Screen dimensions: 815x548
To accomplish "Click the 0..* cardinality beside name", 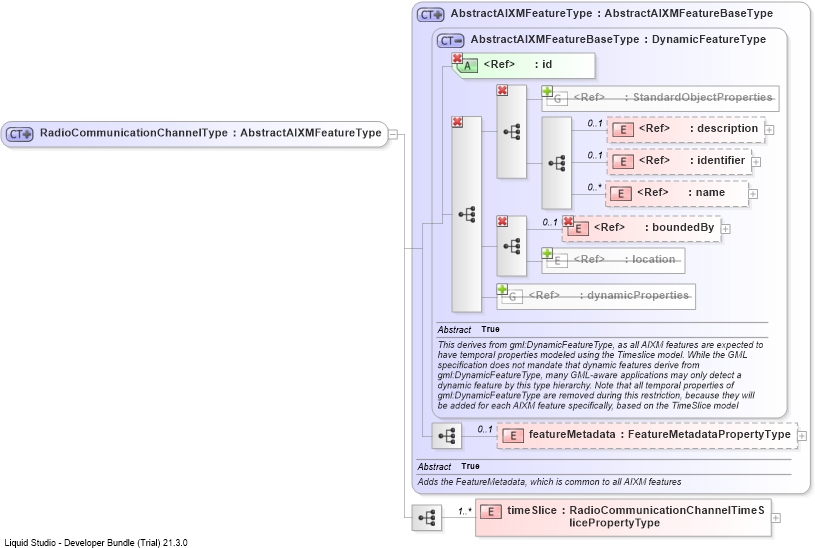I will [x=595, y=187].
